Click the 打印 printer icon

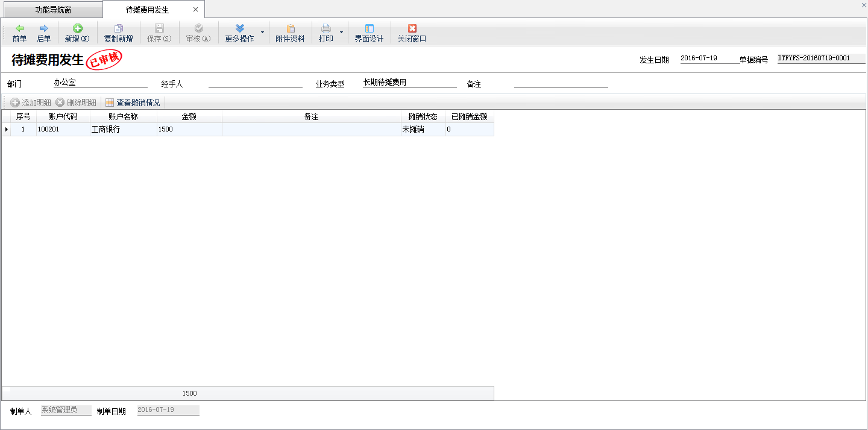(x=325, y=28)
